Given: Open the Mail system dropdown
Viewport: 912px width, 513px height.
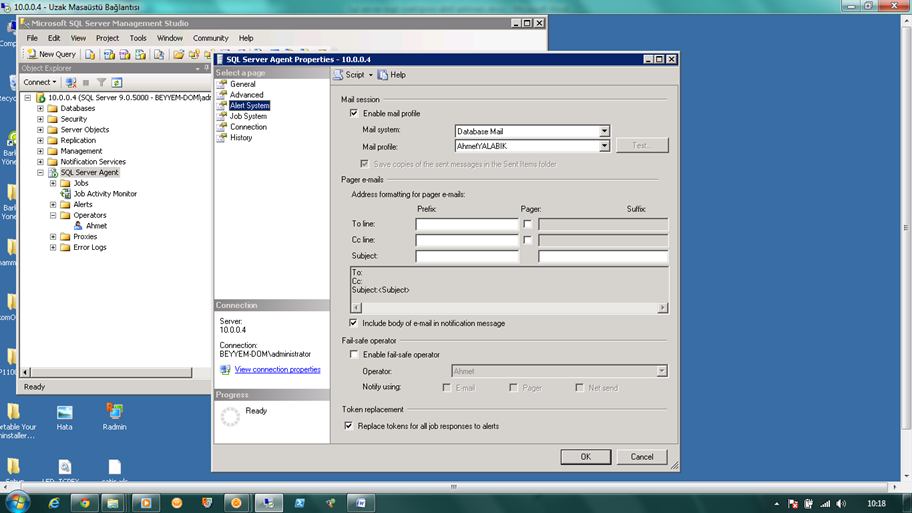Looking at the screenshot, I should (604, 131).
